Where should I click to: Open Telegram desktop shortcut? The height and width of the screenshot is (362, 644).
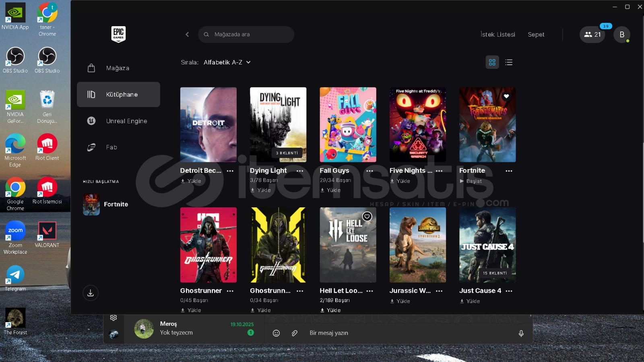(15, 278)
